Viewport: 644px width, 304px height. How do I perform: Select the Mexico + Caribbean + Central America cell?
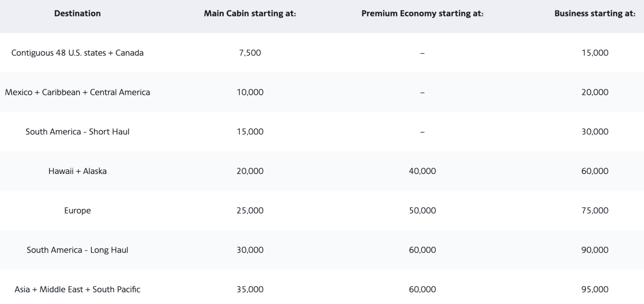pos(77,92)
